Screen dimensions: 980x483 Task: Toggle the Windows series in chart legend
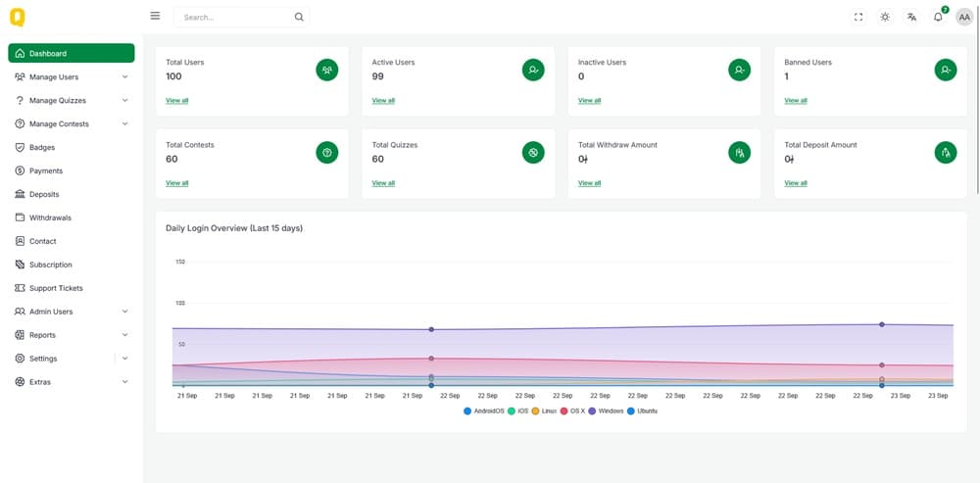(606, 411)
